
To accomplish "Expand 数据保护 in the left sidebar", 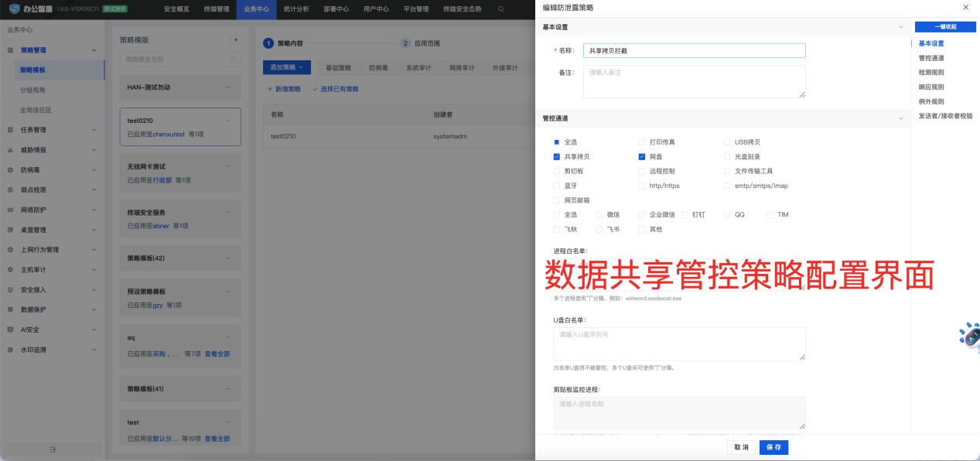I will pyautogui.click(x=52, y=309).
